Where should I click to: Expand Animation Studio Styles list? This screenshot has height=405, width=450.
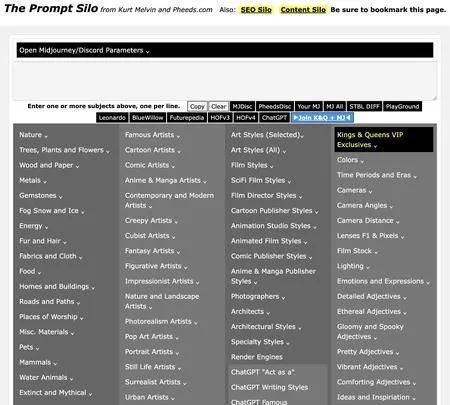point(274,226)
